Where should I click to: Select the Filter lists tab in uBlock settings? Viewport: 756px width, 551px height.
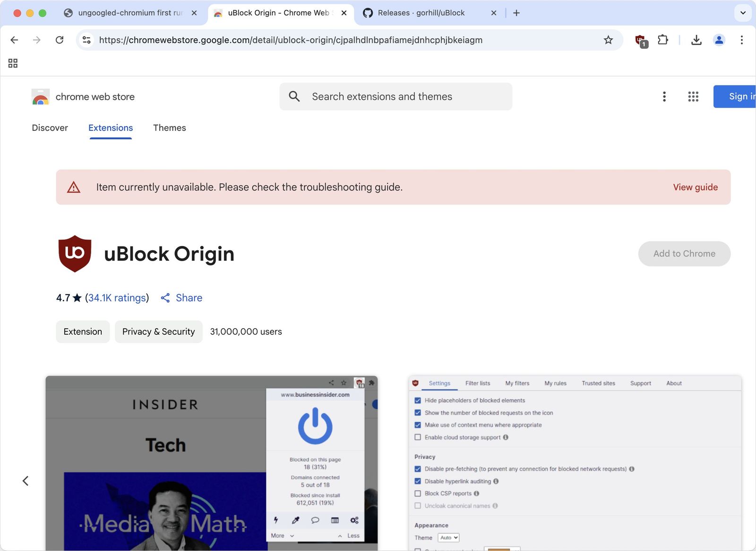coord(478,383)
